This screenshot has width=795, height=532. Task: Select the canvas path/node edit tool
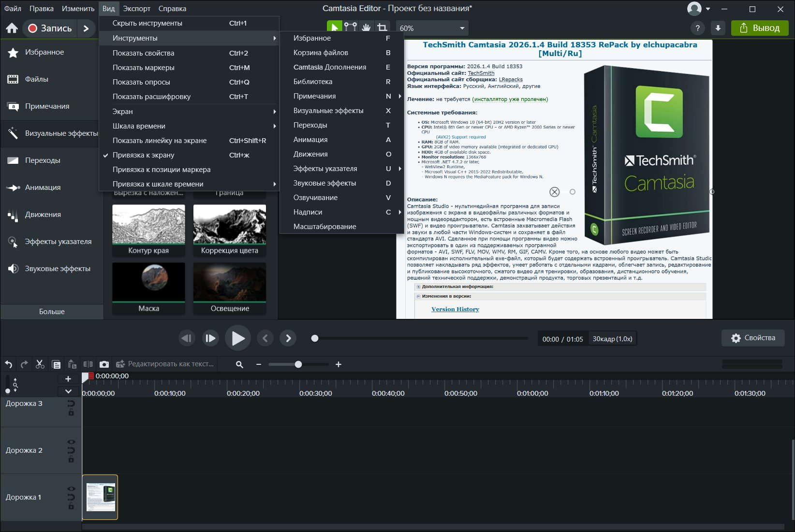(351, 28)
